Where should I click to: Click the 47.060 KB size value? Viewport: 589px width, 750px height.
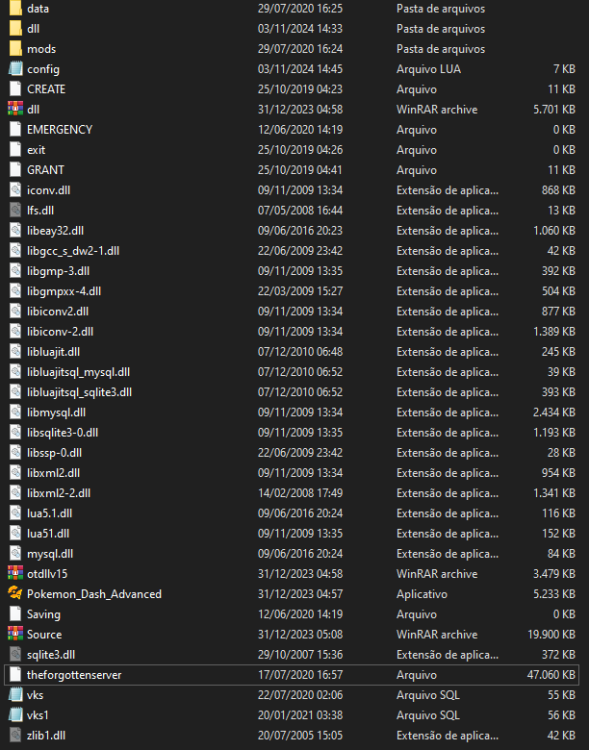[551, 675]
